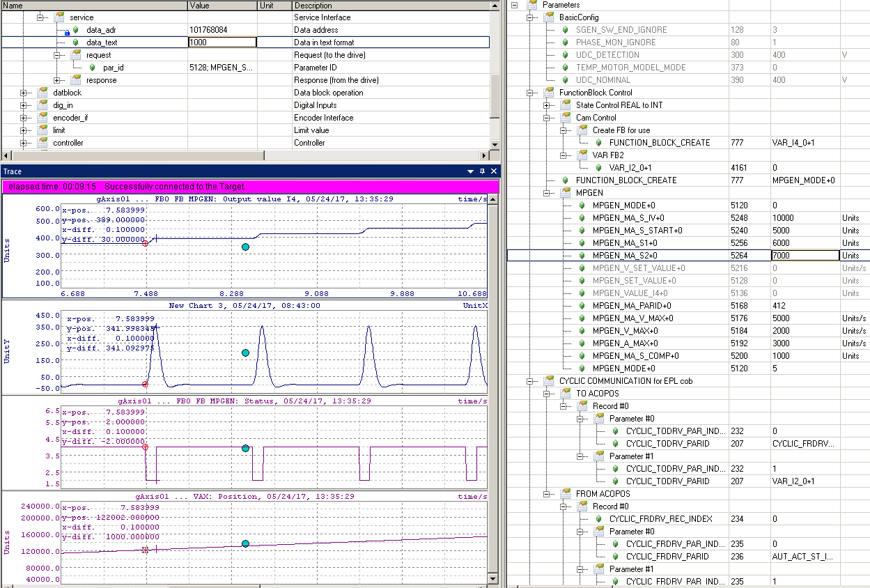Click value 101768084 for data_adr
This screenshot has height=588, width=870.
pyautogui.click(x=208, y=30)
